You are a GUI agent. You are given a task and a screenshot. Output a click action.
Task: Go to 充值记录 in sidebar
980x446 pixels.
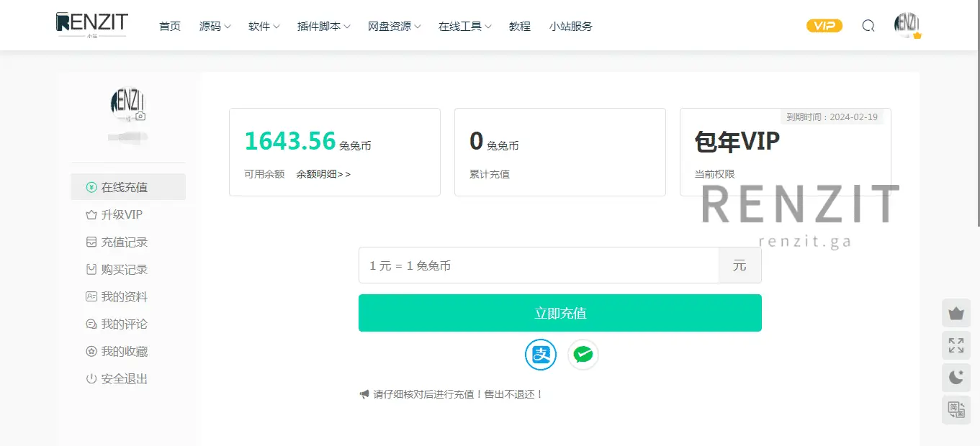click(124, 242)
